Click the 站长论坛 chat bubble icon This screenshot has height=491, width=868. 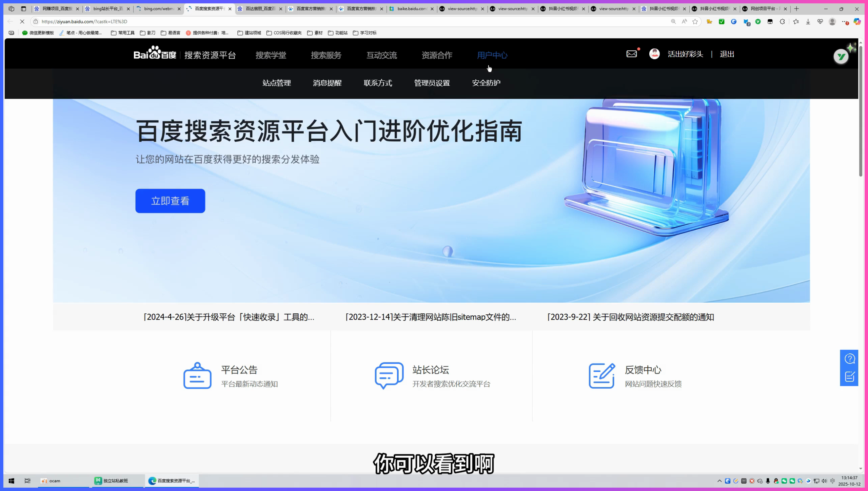coord(389,375)
